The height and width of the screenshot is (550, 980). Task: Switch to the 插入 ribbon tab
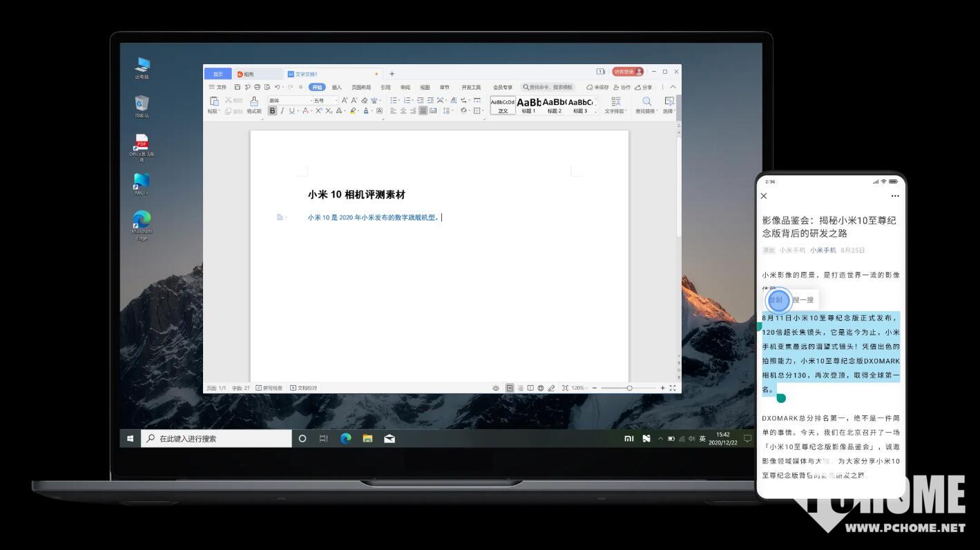coord(336,87)
